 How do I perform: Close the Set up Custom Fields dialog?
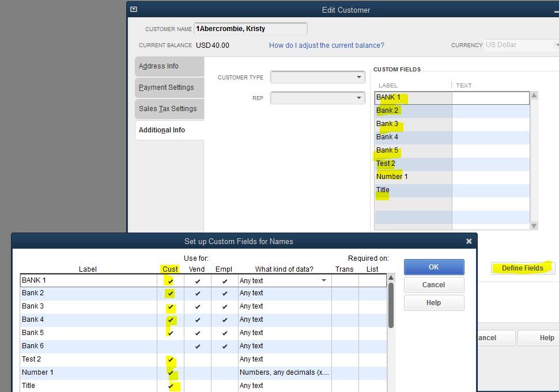click(469, 241)
